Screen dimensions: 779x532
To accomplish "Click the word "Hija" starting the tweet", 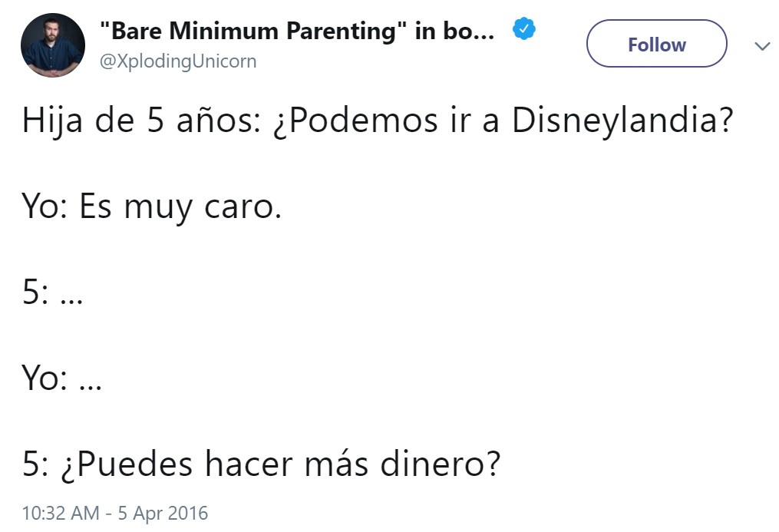I will coord(52,121).
